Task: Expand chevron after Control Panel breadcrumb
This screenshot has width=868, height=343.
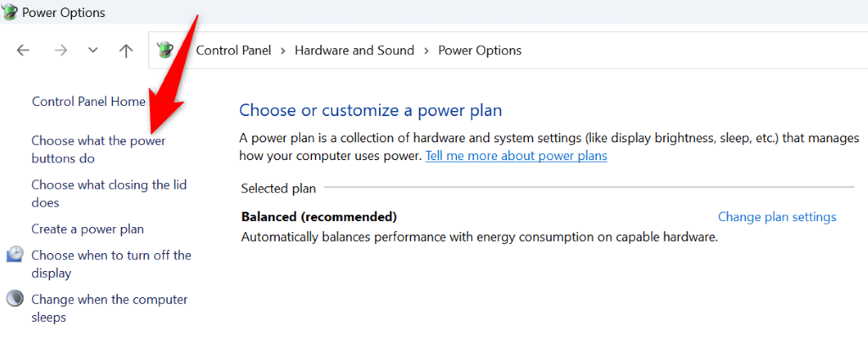Action: click(x=283, y=51)
